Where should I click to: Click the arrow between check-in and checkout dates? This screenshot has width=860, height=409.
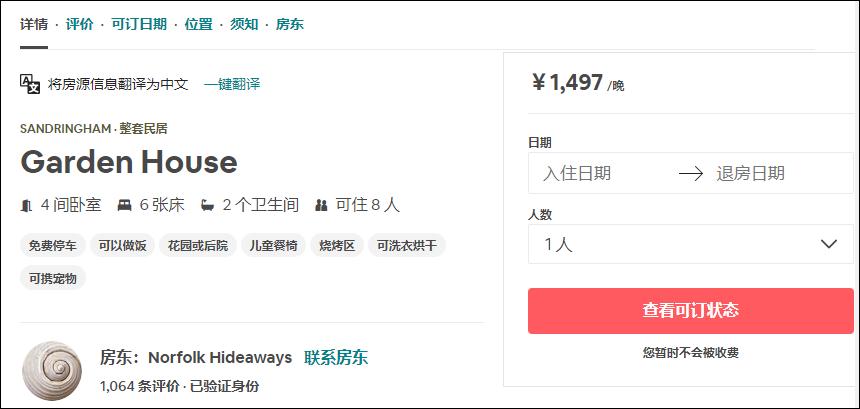pos(691,173)
